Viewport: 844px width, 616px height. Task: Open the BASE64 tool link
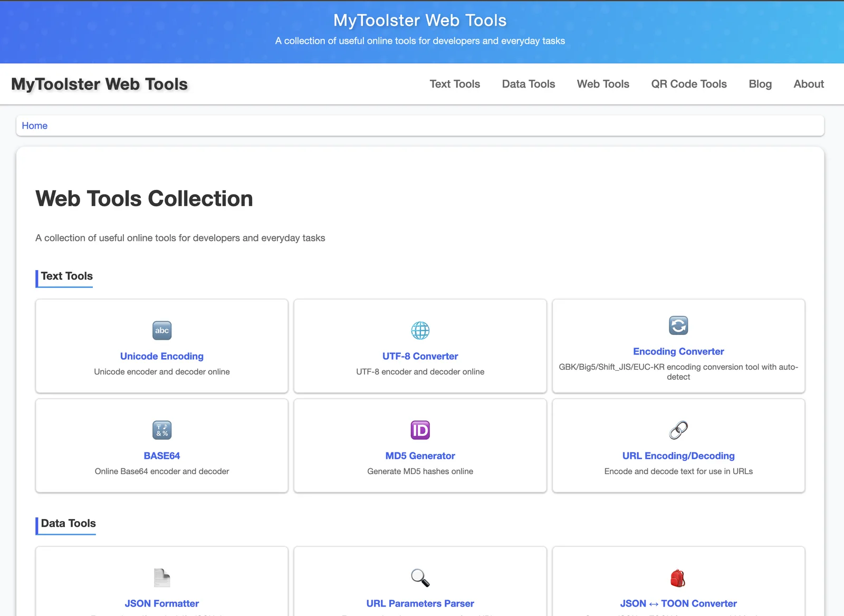[x=162, y=456]
